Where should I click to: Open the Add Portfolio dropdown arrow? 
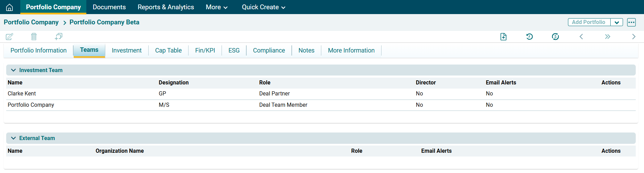pyautogui.click(x=617, y=22)
